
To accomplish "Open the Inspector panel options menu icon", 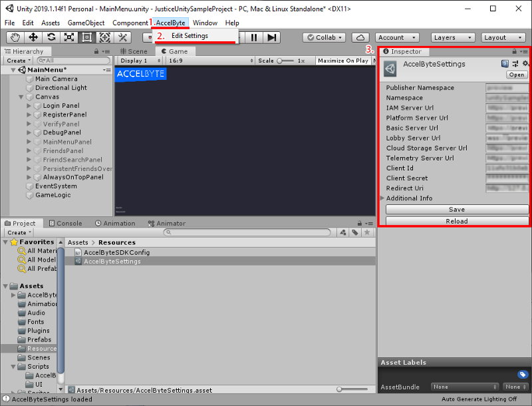I will point(525,52).
